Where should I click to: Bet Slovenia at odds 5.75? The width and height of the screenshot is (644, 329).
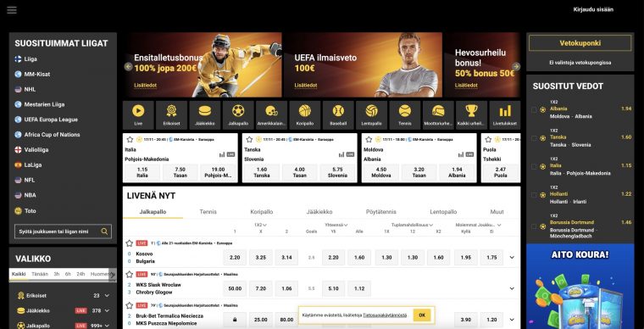point(337,172)
